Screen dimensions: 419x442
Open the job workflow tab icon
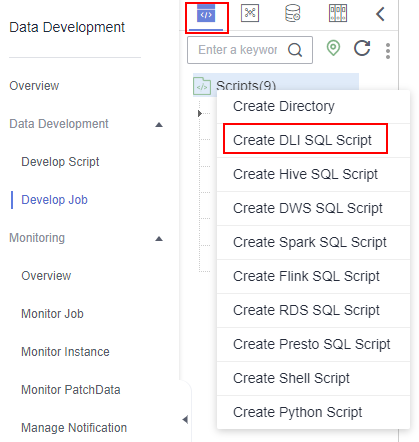[x=250, y=13]
